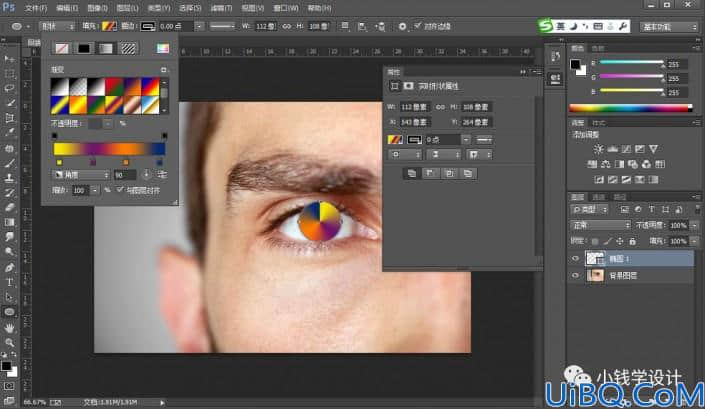The width and height of the screenshot is (705, 409).
Task: Click the orange gradient color stop
Action: point(126,162)
